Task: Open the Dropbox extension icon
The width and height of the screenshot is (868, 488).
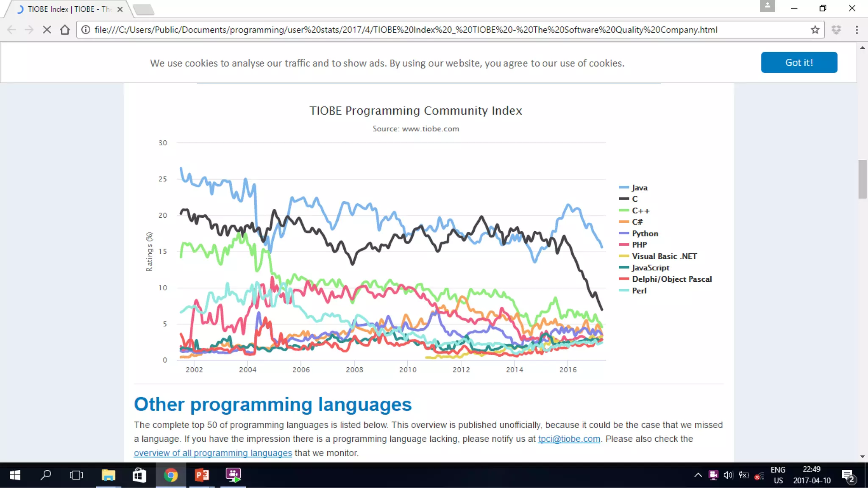Action: [x=836, y=30]
